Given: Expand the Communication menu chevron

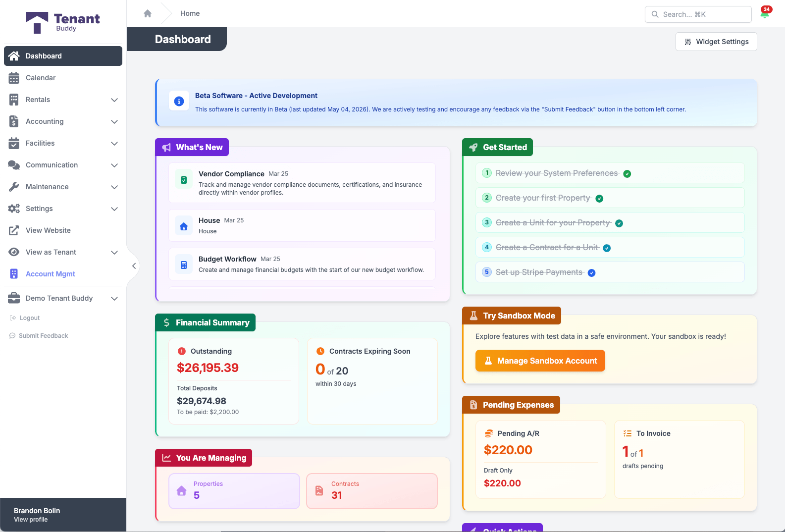Looking at the screenshot, I should (x=114, y=165).
